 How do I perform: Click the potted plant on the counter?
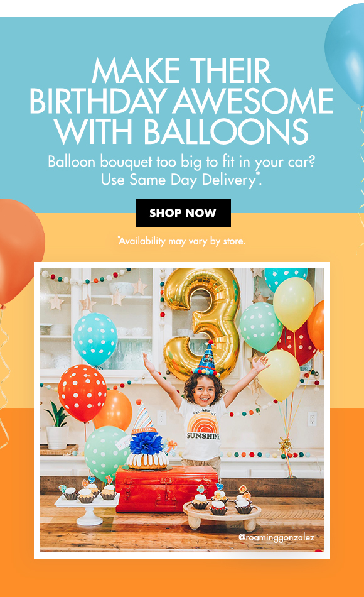tap(56, 425)
